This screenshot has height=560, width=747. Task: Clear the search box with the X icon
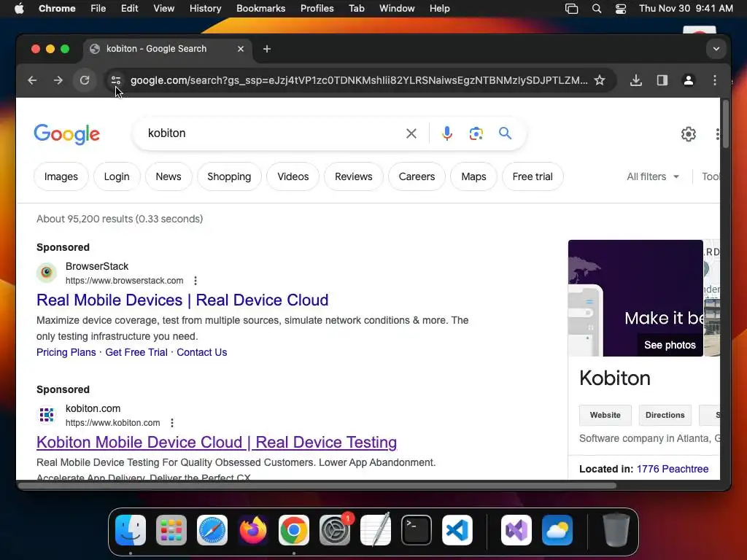coord(411,133)
